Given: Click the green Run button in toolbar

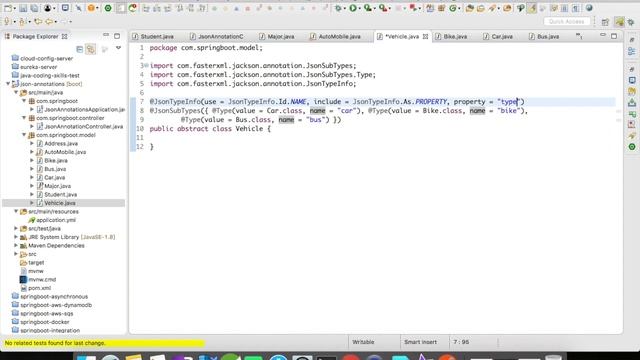Looking at the screenshot, I should click(x=353, y=8).
